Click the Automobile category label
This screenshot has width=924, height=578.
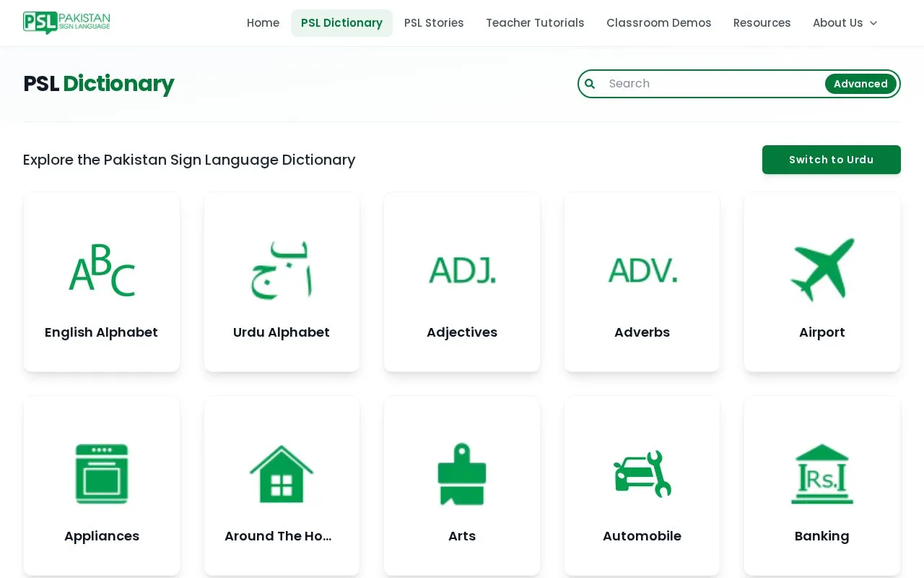642,536
